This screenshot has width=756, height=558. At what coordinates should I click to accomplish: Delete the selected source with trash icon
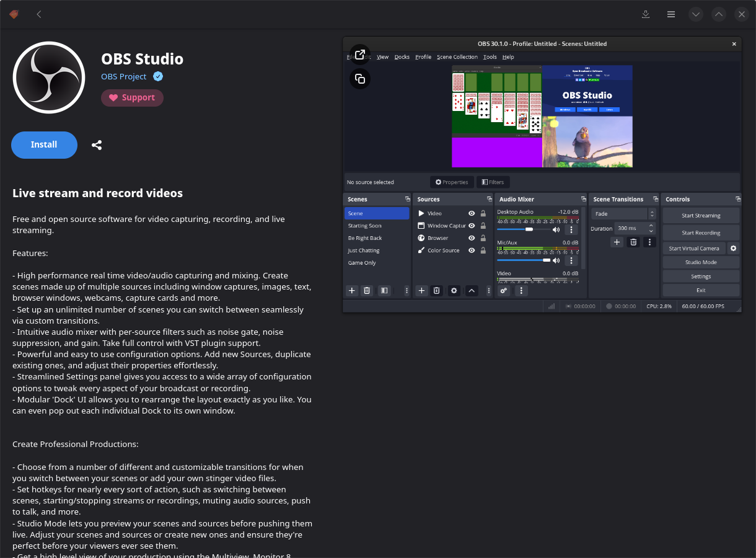click(x=437, y=290)
